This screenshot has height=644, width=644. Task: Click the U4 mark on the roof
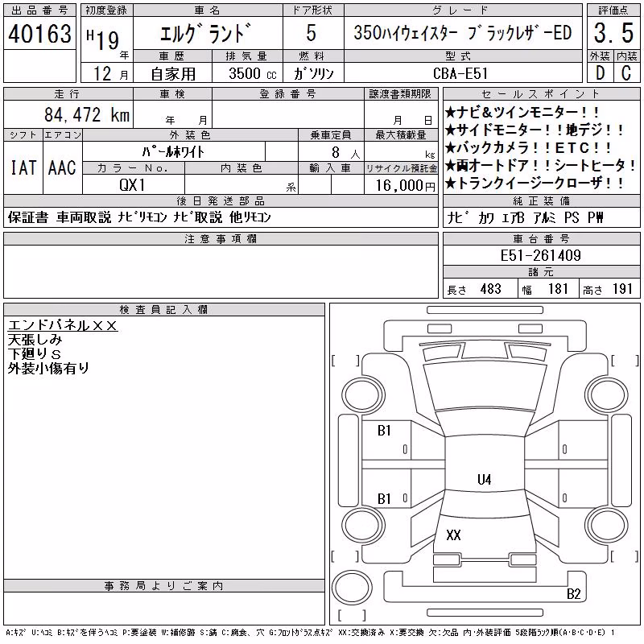[485, 479]
